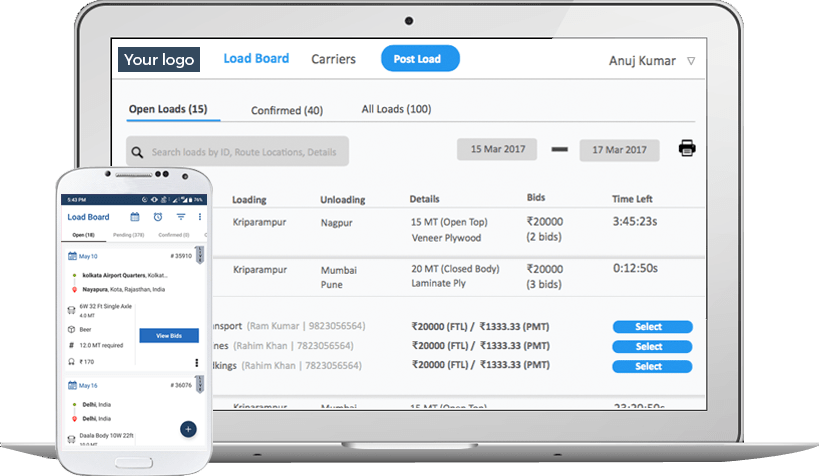Click the search loads input field
This screenshot has height=476, width=819.
point(237,152)
